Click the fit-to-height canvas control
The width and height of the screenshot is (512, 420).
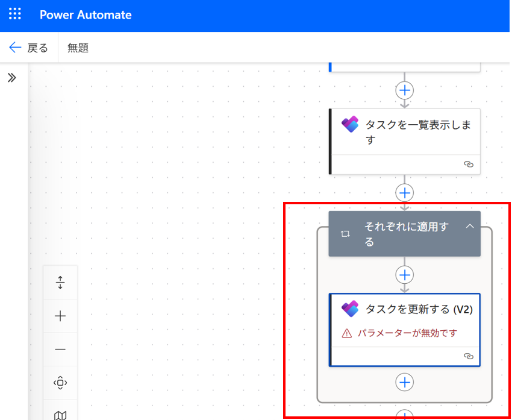[60, 283]
